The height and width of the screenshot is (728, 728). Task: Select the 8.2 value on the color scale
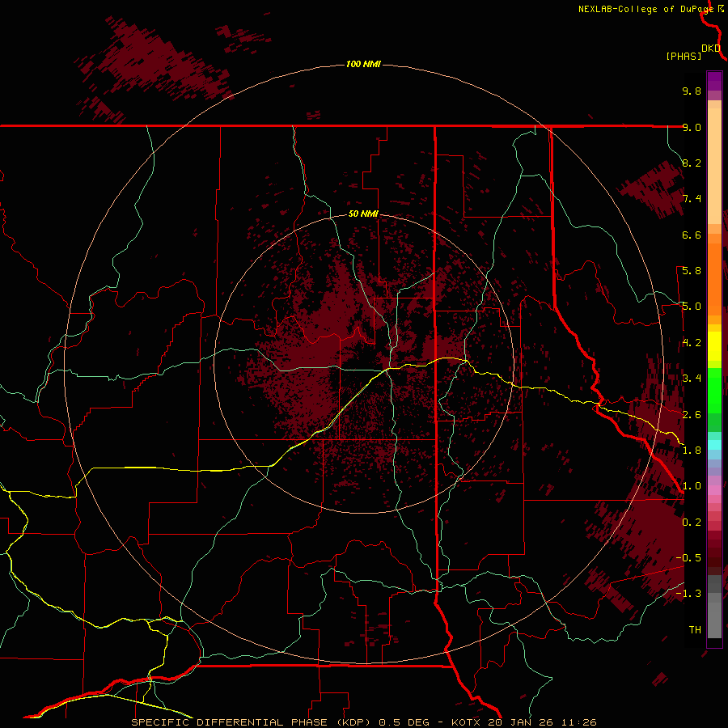pyautogui.click(x=692, y=163)
